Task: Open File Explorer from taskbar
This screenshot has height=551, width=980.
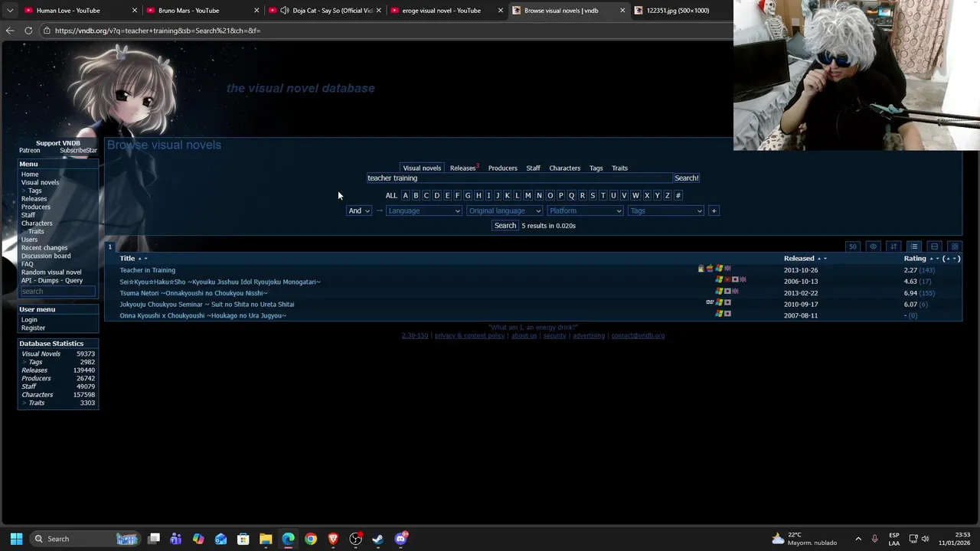Action: [266, 539]
